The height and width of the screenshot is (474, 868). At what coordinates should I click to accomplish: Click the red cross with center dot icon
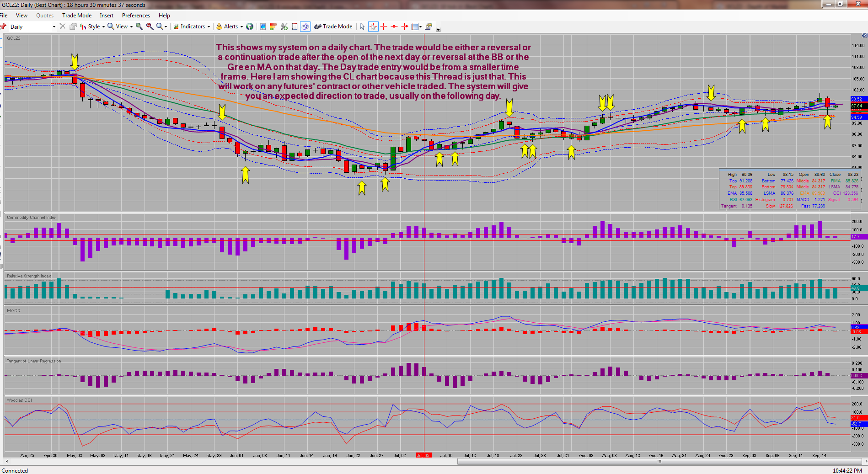[394, 27]
